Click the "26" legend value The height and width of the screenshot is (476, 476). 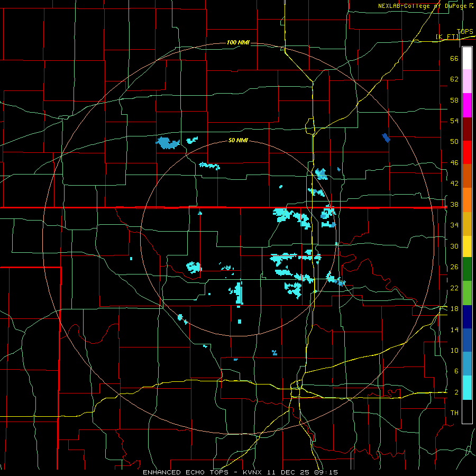click(x=454, y=267)
